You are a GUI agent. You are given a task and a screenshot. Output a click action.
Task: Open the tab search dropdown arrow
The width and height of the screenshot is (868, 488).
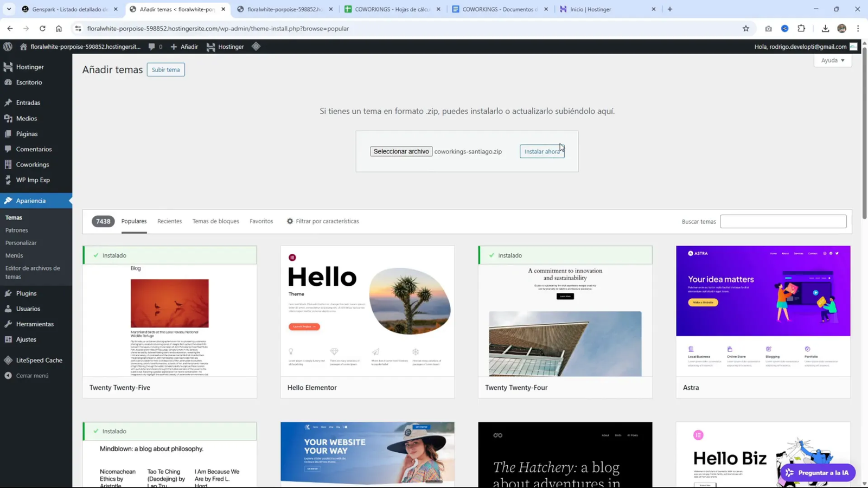point(9,9)
